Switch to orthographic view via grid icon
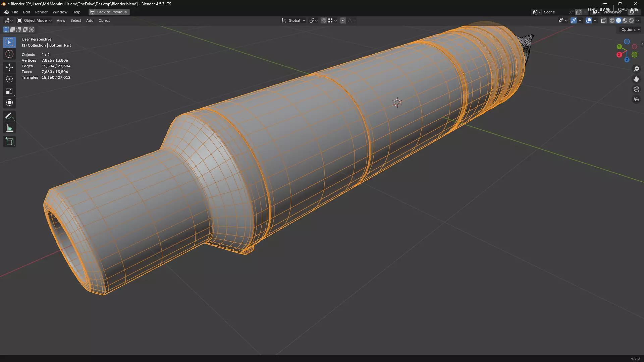The image size is (644, 362). coord(636,99)
